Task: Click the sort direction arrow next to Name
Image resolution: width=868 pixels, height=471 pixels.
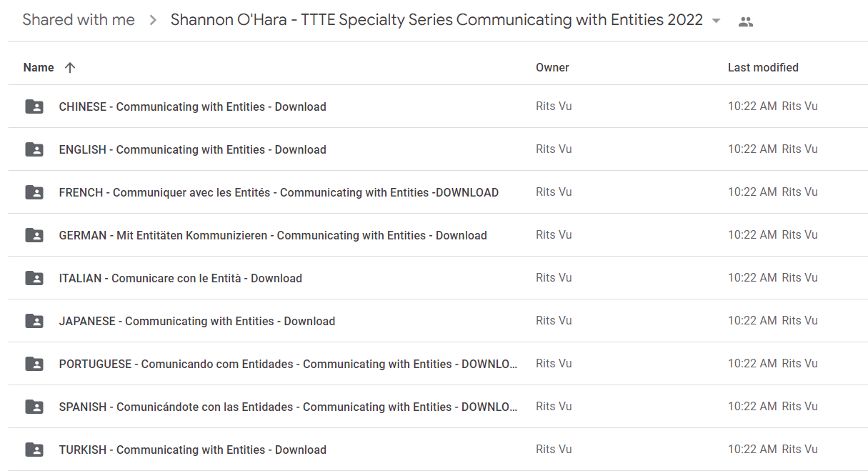Action: 69,68
